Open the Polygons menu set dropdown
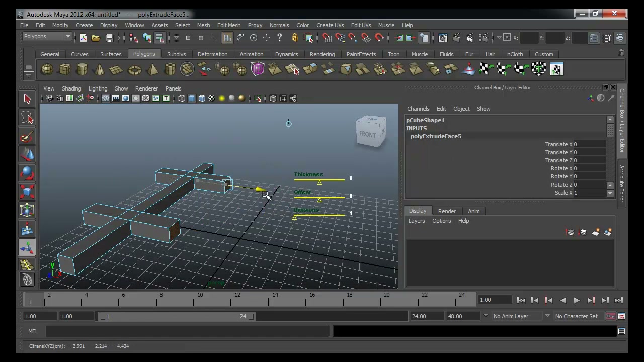644x362 pixels. point(47,37)
